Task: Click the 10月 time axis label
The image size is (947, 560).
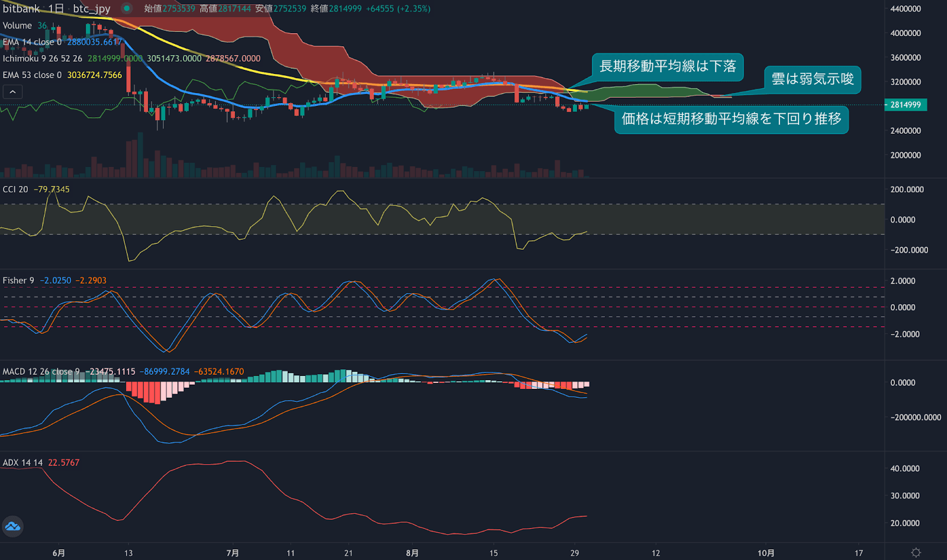Action: [766, 553]
